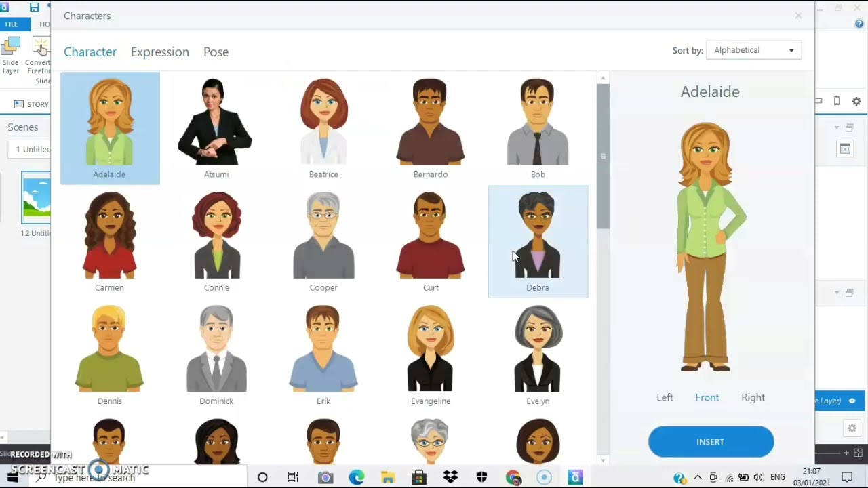
Task: Open the FILE tab in Storyline
Action: (12, 24)
